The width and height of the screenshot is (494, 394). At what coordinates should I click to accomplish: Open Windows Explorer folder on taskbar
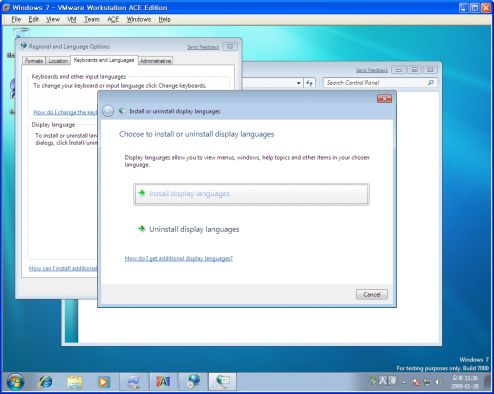(75, 382)
